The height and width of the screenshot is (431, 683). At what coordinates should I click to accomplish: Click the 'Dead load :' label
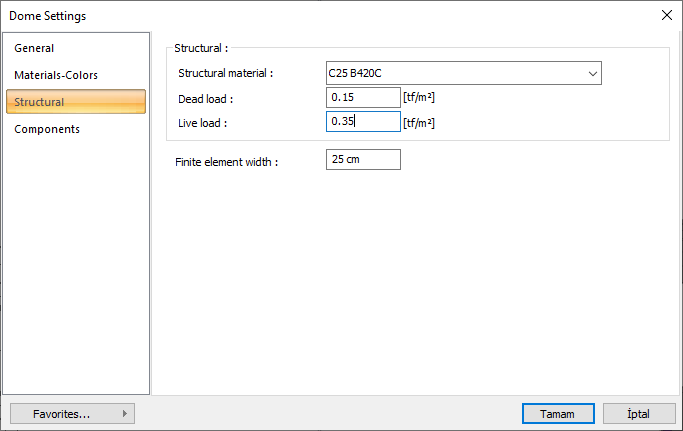(205, 99)
